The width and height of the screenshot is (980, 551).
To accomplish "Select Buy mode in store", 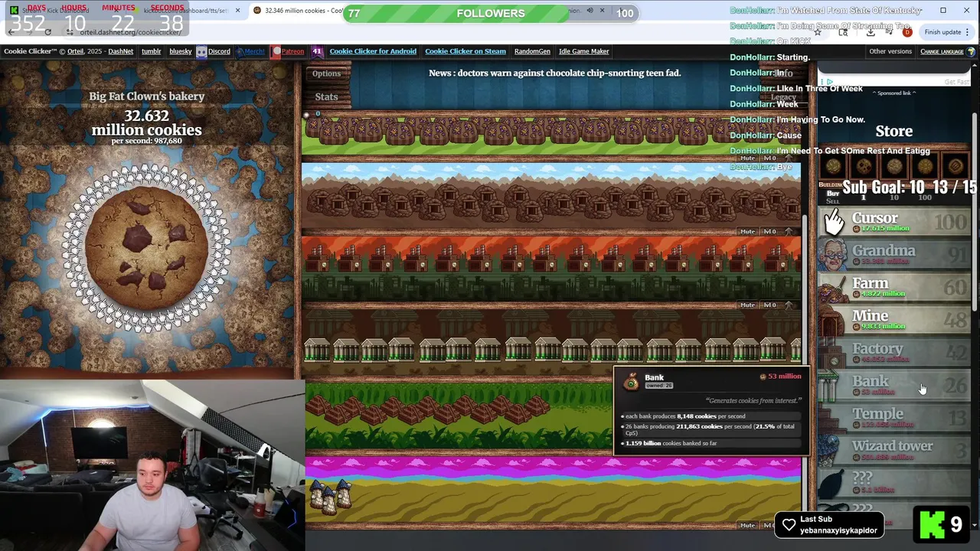I will point(832,193).
